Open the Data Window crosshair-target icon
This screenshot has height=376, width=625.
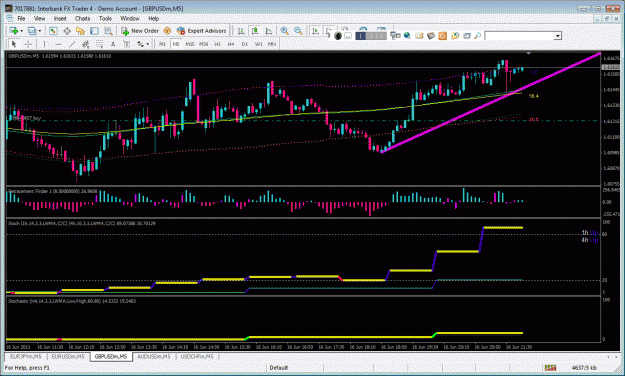coord(67,31)
